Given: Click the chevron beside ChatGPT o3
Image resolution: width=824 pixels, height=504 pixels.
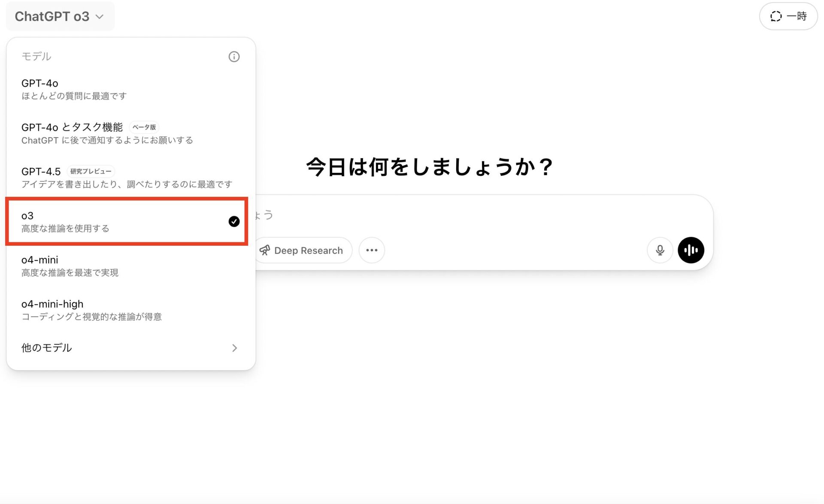Looking at the screenshot, I should [x=100, y=16].
